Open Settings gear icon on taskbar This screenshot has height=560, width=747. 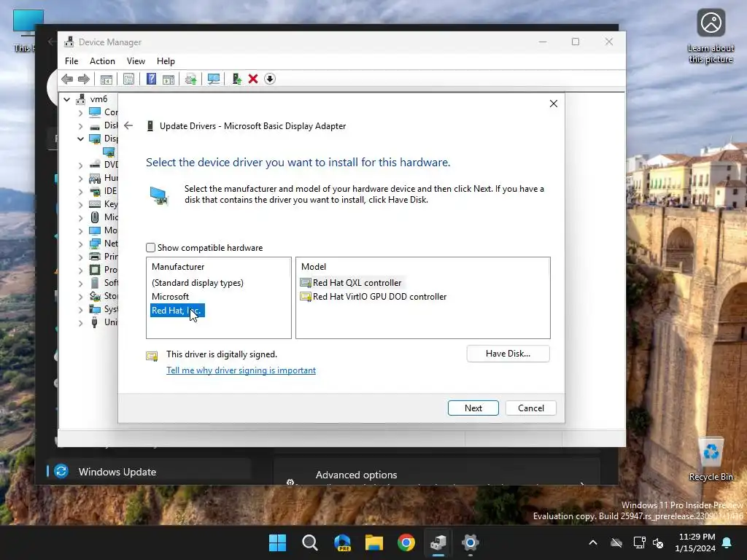point(471,542)
